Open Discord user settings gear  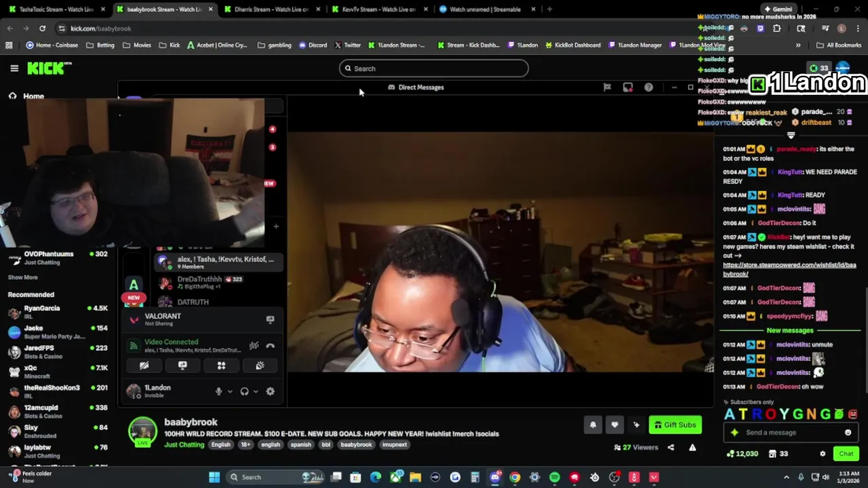270,391
